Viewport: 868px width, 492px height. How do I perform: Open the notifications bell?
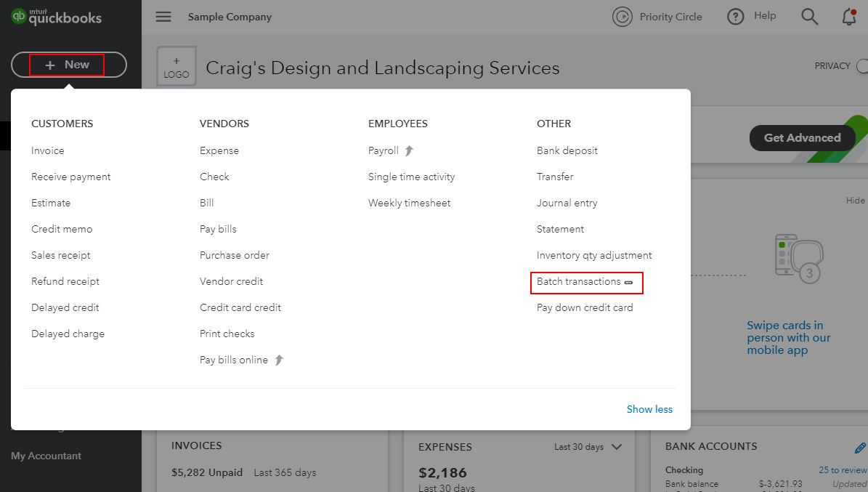pyautogui.click(x=849, y=17)
